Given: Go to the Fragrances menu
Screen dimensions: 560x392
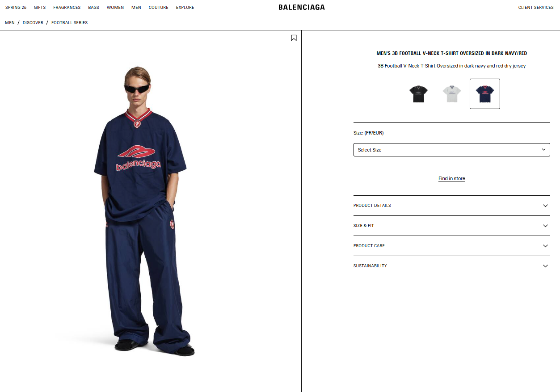Looking at the screenshot, I should (x=67, y=8).
